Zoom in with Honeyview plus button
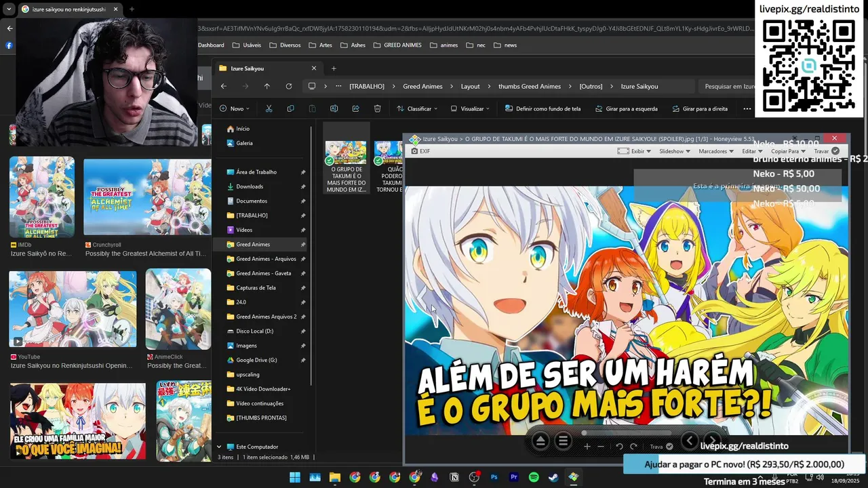This screenshot has height=488, width=868. pyautogui.click(x=587, y=446)
